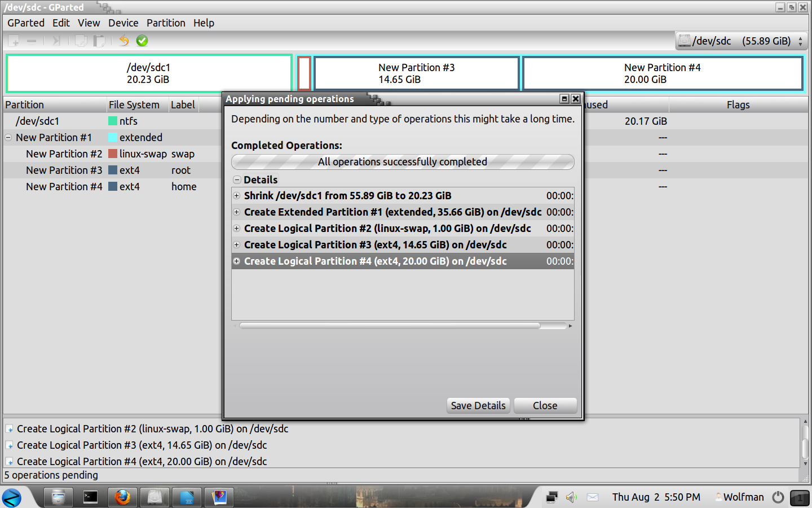The width and height of the screenshot is (812, 508).
Task: Click the date and time clock
Action: [x=656, y=497]
